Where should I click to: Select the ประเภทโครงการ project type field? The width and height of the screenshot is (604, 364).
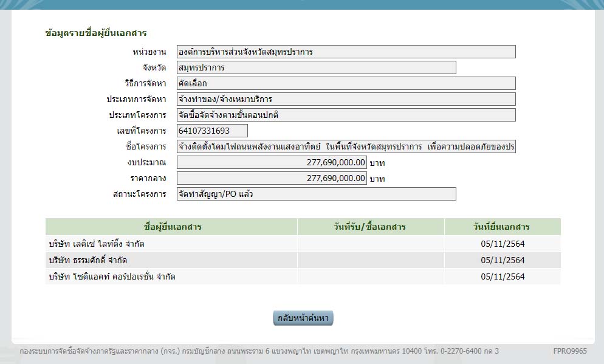point(346,115)
